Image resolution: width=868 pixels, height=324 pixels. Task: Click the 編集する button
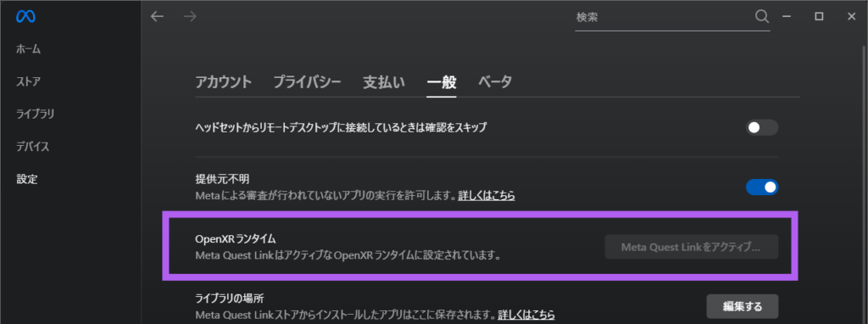pos(743,305)
